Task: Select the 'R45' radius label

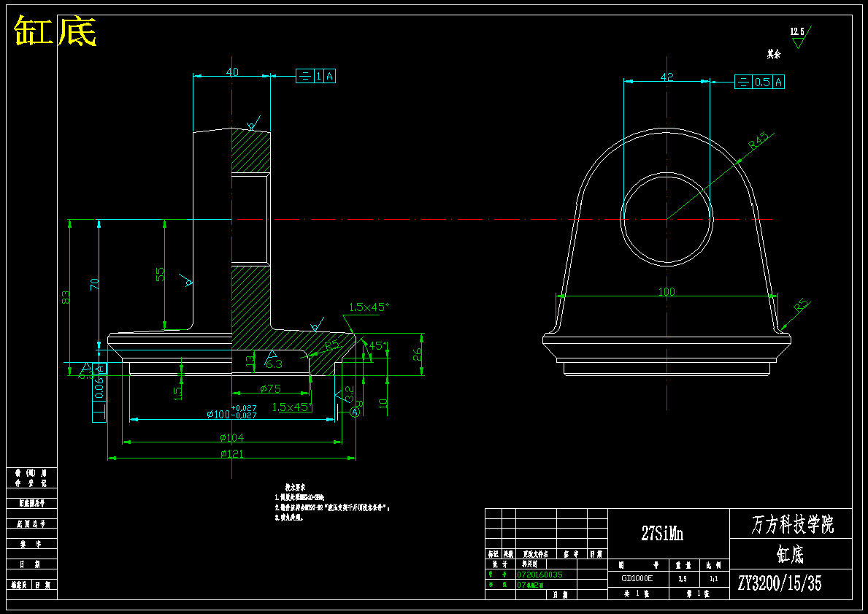Action: tap(758, 140)
